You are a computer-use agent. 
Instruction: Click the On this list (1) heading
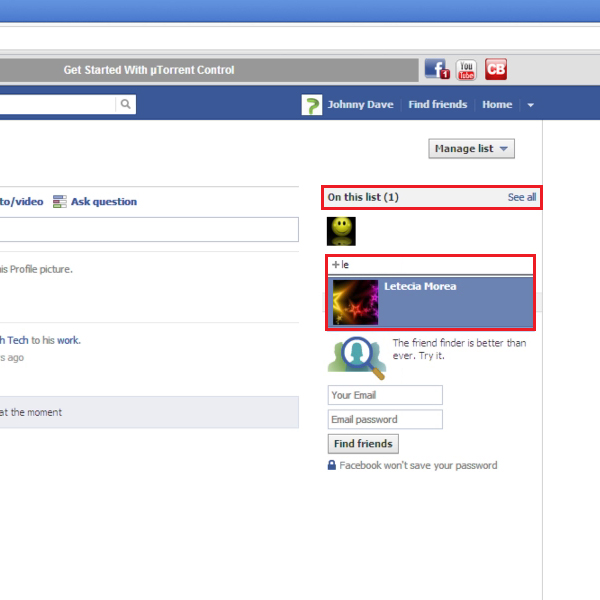[x=363, y=197]
